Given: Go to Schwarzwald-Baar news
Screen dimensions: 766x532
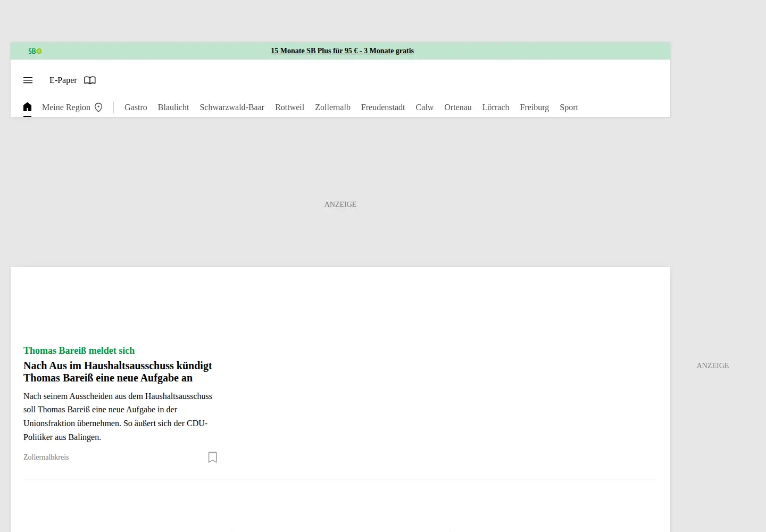Looking at the screenshot, I should tap(232, 107).
